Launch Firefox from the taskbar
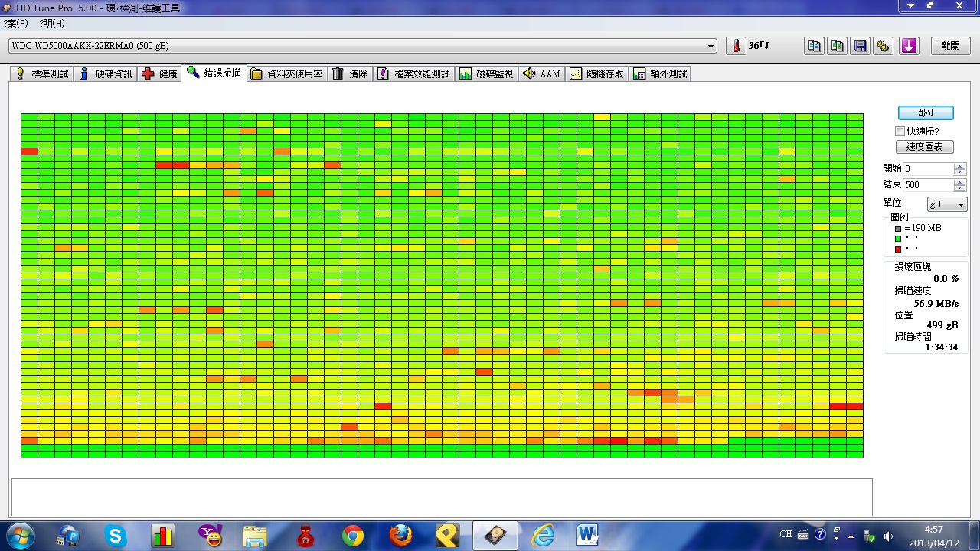 point(400,536)
